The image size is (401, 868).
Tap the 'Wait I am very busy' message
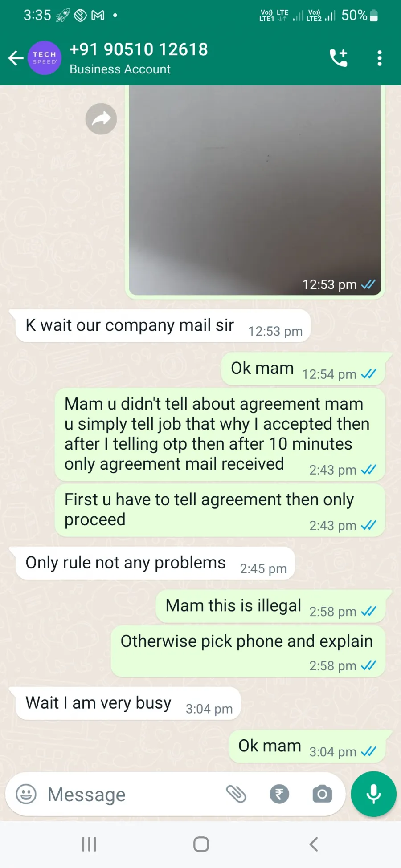[x=125, y=704]
